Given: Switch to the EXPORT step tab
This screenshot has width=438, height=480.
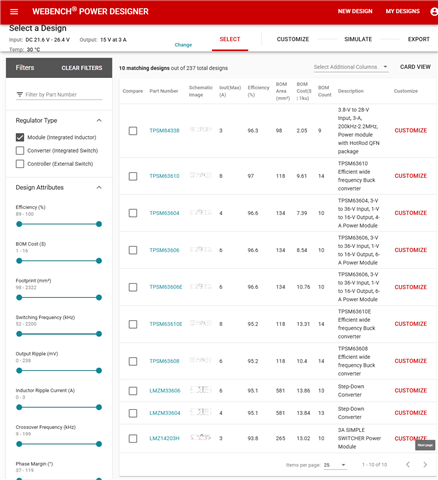Looking at the screenshot, I should coord(419,39).
